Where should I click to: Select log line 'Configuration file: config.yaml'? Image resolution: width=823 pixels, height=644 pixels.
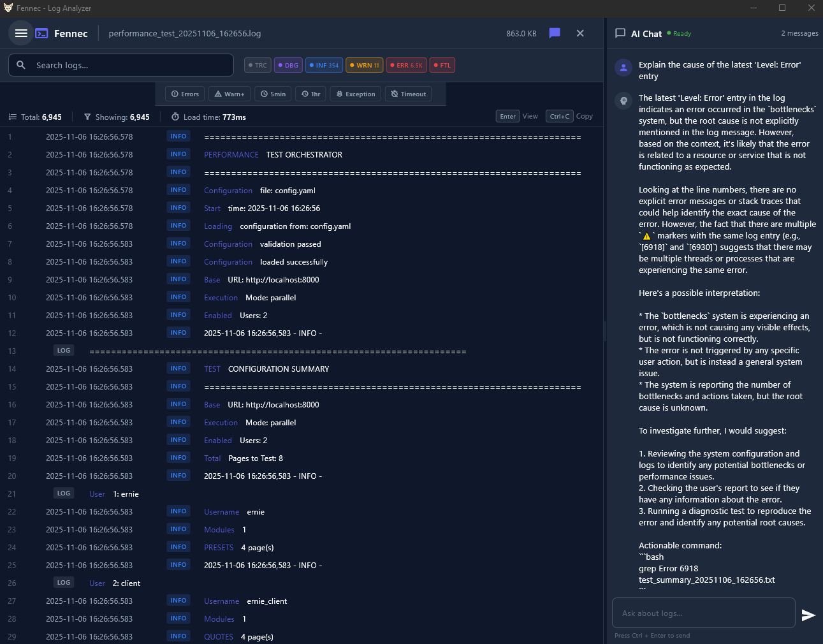[302, 190]
